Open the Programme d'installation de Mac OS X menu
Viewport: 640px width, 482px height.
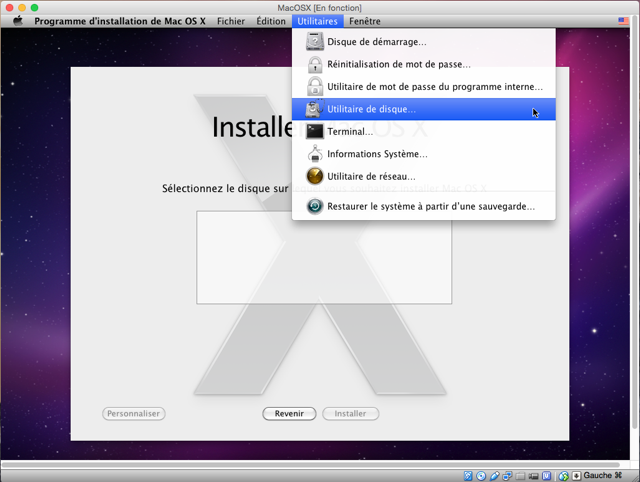(120, 21)
